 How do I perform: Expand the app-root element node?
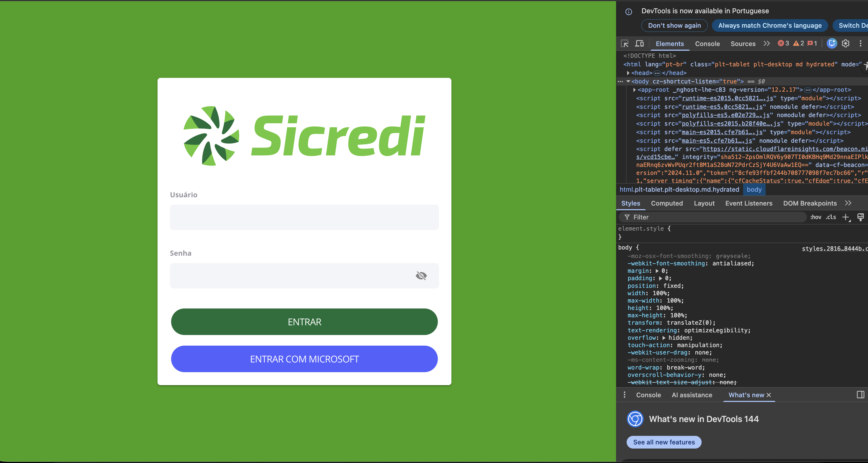634,90
